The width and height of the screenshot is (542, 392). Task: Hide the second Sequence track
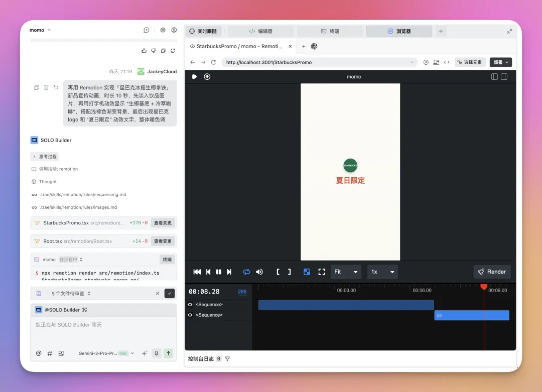(190, 315)
